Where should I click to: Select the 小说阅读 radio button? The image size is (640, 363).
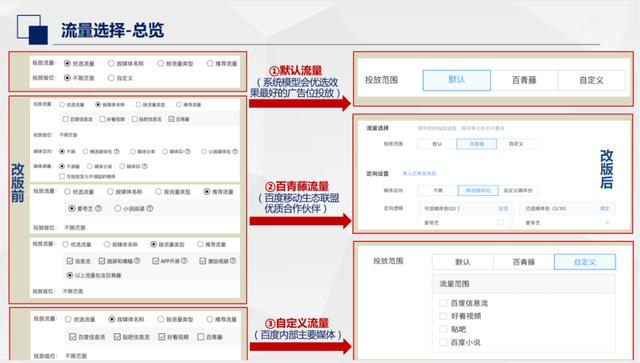118,208
